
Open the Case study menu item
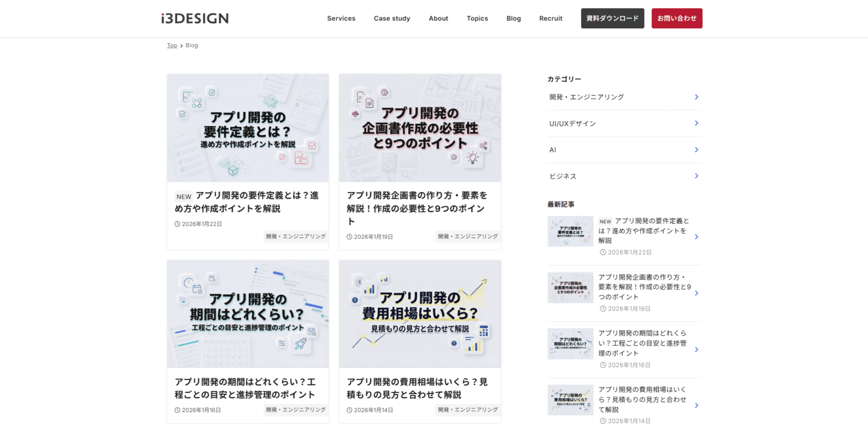click(392, 18)
